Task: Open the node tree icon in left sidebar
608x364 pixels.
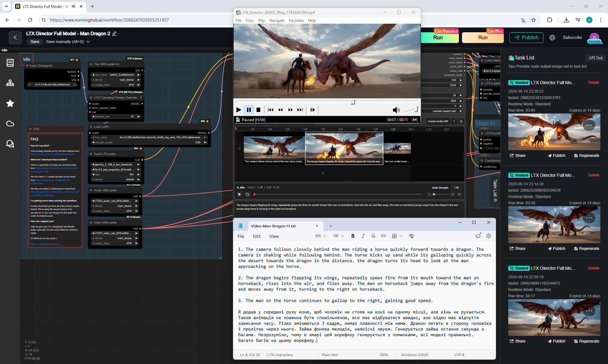Action: tap(10, 83)
